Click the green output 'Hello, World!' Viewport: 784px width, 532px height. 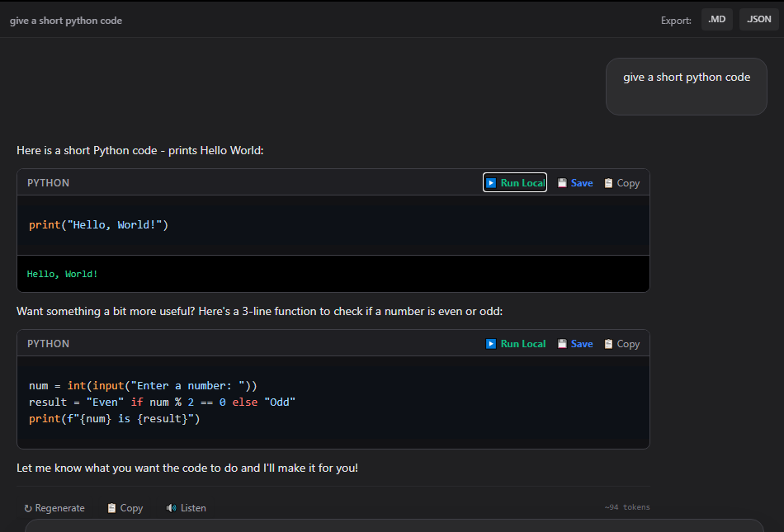pos(62,274)
